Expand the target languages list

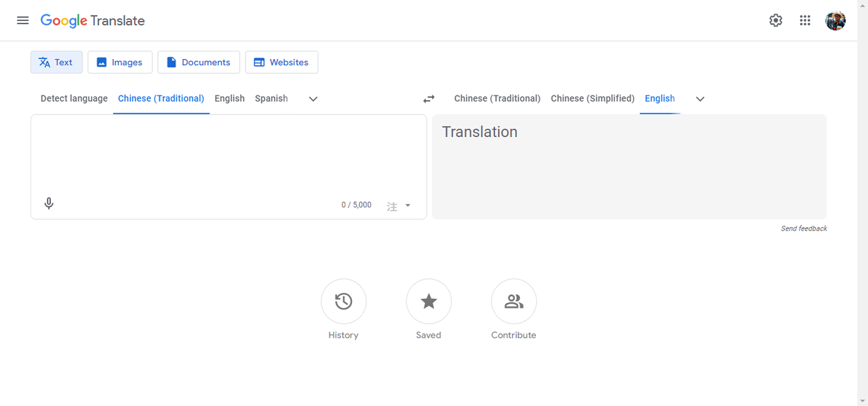pos(701,99)
